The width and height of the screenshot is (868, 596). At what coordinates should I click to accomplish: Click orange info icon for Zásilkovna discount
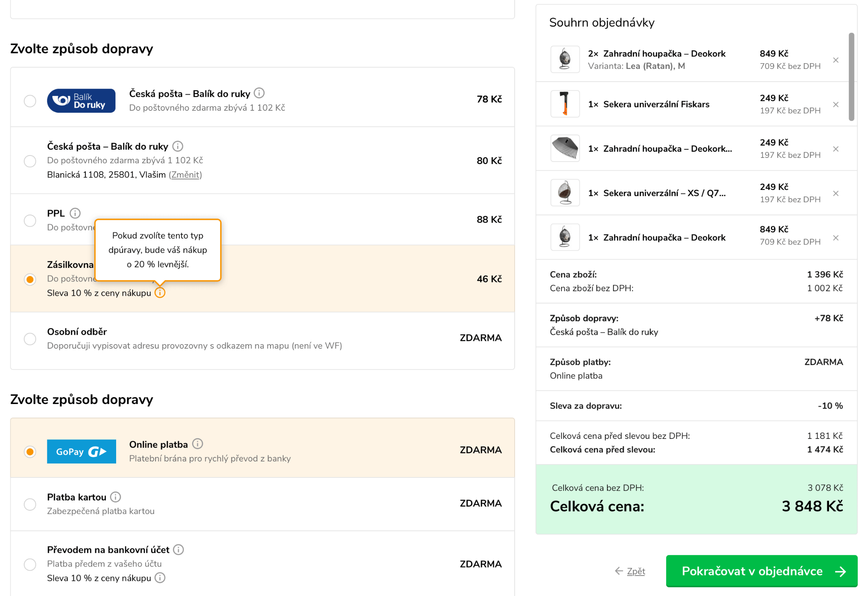coord(160,293)
